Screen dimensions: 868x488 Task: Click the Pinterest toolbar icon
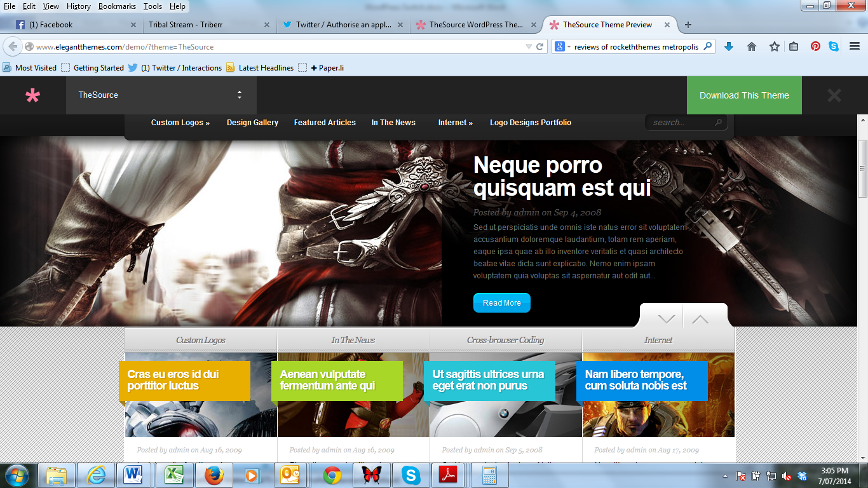coord(815,46)
